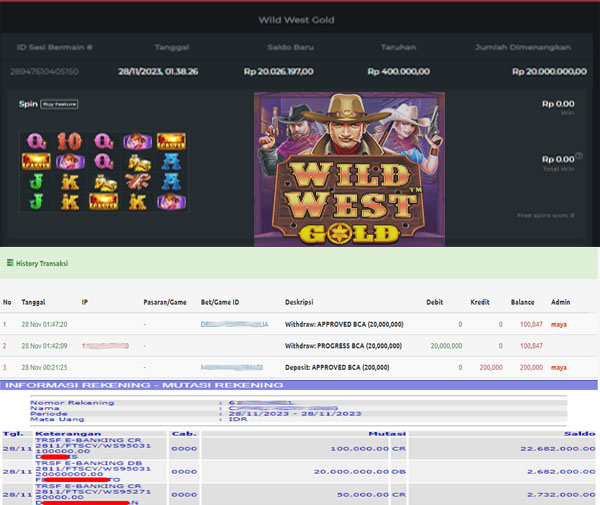Click the IP column header

[x=85, y=302]
